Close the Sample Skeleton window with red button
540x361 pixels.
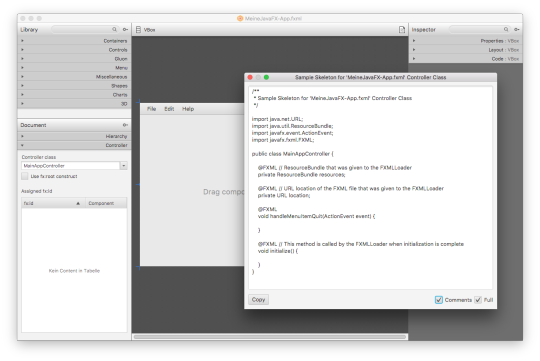pyautogui.click(x=250, y=77)
